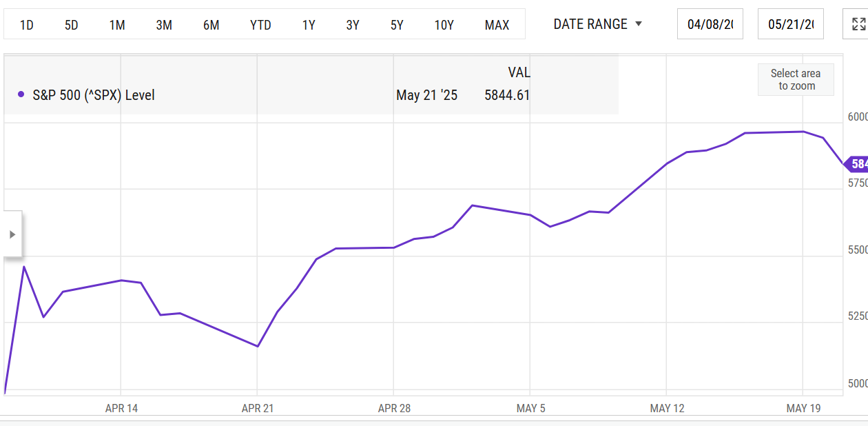Click the end date field 05/21
The width and height of the screenshot is (868, 426).
[790, 24]
